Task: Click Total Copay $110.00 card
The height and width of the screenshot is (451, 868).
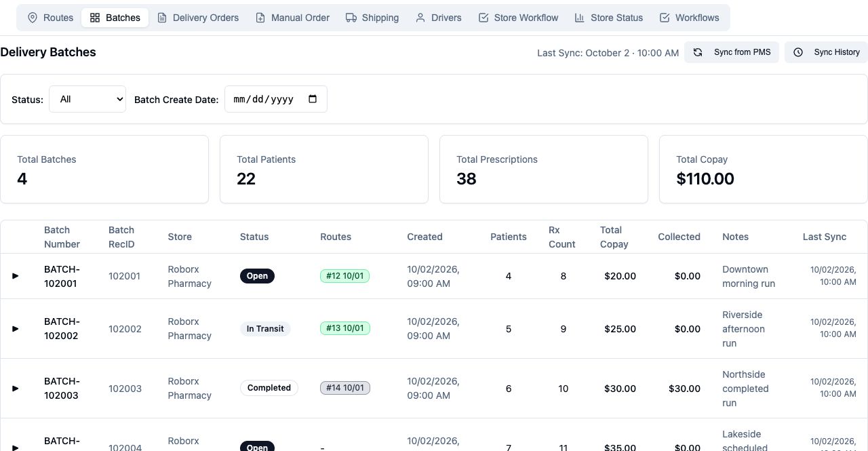Action: click(764, 169)
